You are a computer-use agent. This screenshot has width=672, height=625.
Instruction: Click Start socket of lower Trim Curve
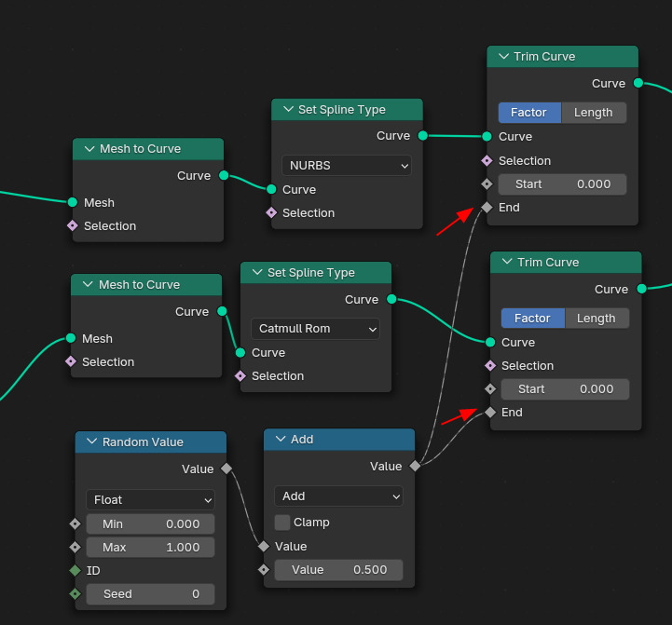click(490, 389)
